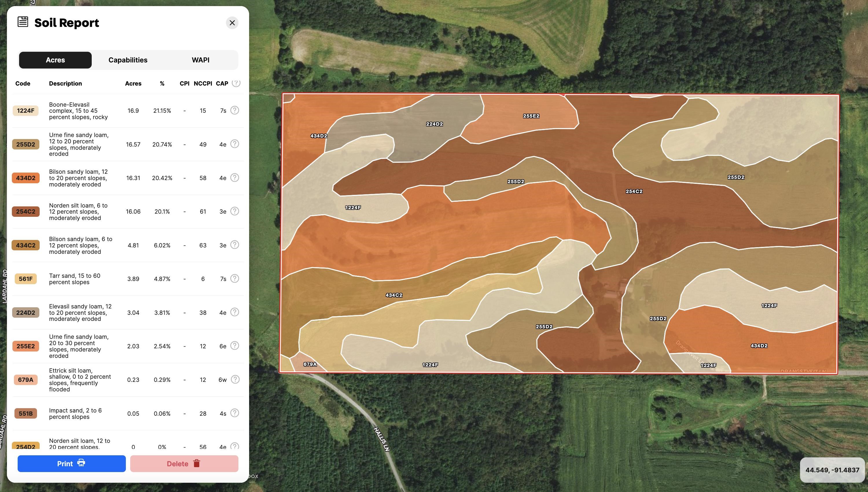Open help icon for the 434D2 row
The width and height of the screenshot is (868, 492).
(x=235, y=177)
